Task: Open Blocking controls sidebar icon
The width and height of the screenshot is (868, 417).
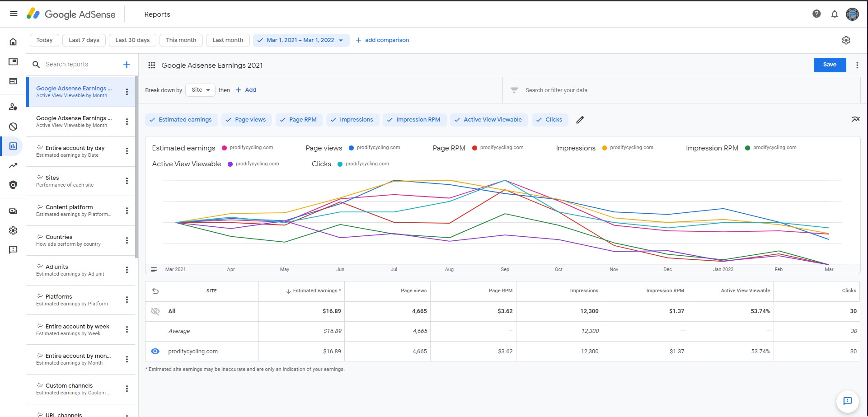Action: click(x=13, y=127)
